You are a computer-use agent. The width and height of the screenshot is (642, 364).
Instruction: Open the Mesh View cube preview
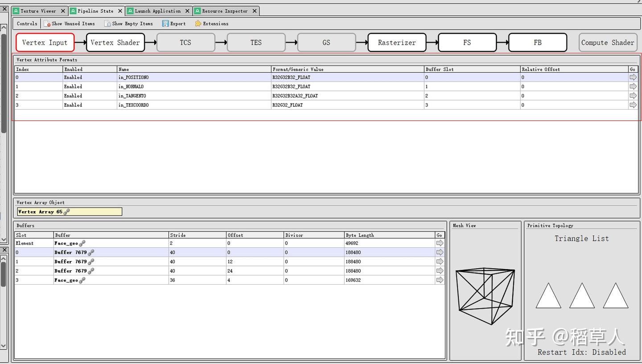485,295
